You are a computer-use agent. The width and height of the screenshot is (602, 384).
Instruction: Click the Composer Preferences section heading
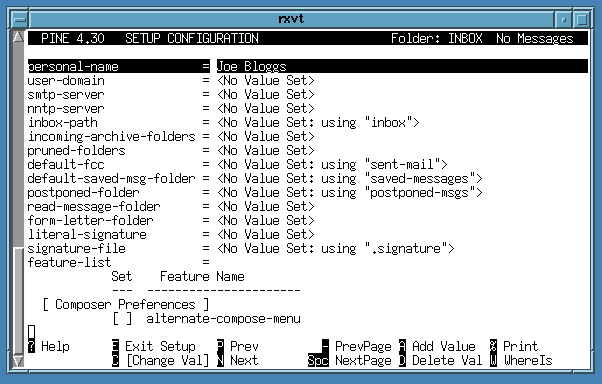126,305
